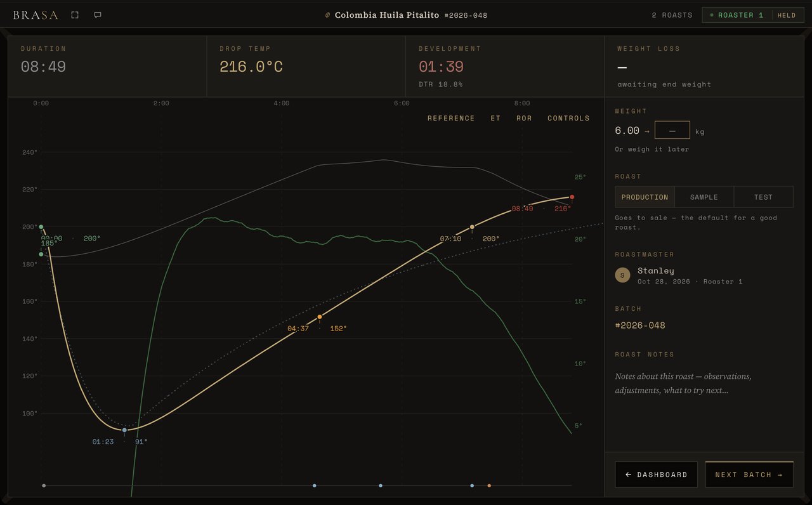Click the fullscreen icon beside the BRASA logo
The image size is (812, 505).
pos(75,15)
